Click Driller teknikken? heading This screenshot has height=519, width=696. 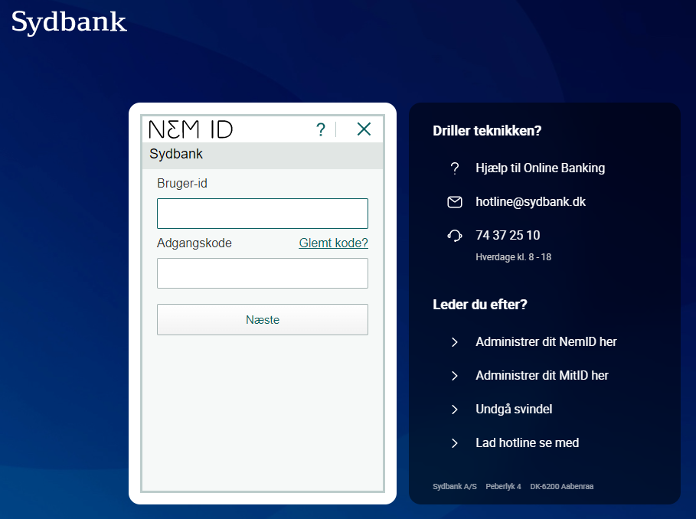click(487, 131)
